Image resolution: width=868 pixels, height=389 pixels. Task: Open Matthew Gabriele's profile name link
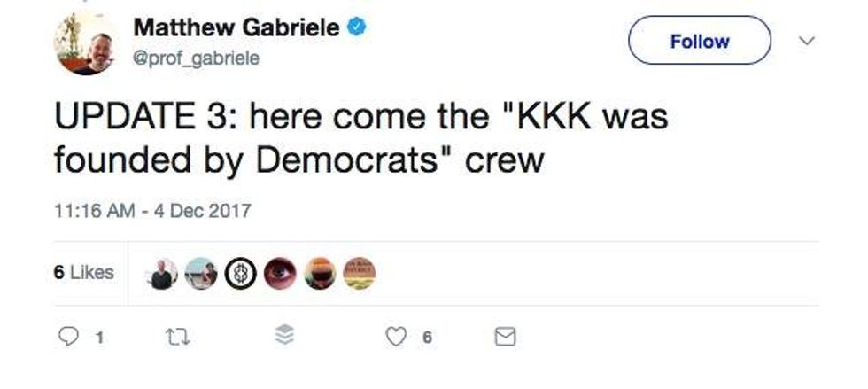tap(236, 27)
